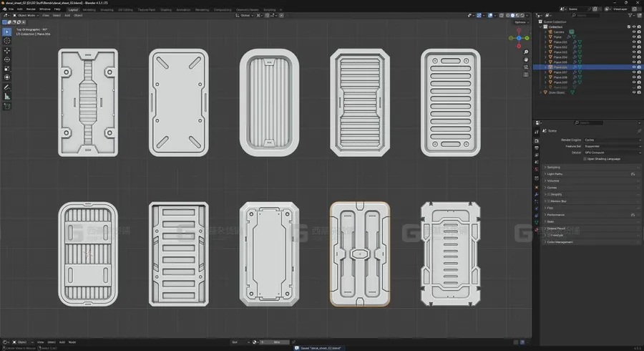Open the Physics properties tab
This screenshot has width=644, height=351.
coord(537,208)
